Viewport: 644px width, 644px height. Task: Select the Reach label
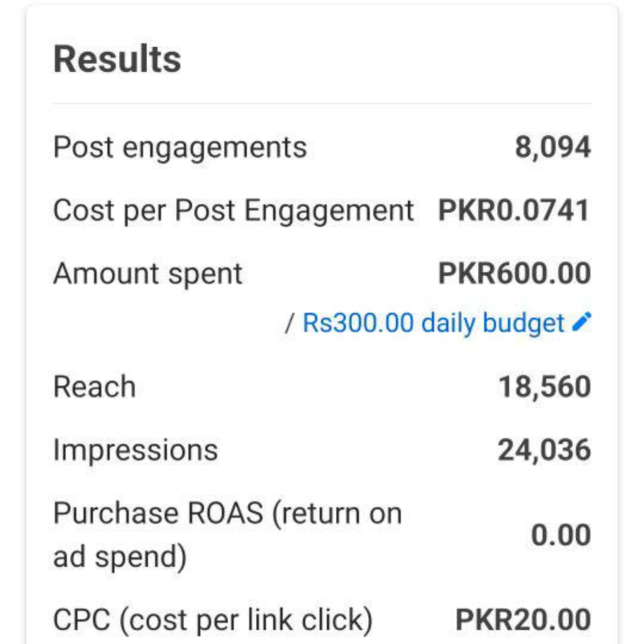pyautogui.click(x=94, y=387)
